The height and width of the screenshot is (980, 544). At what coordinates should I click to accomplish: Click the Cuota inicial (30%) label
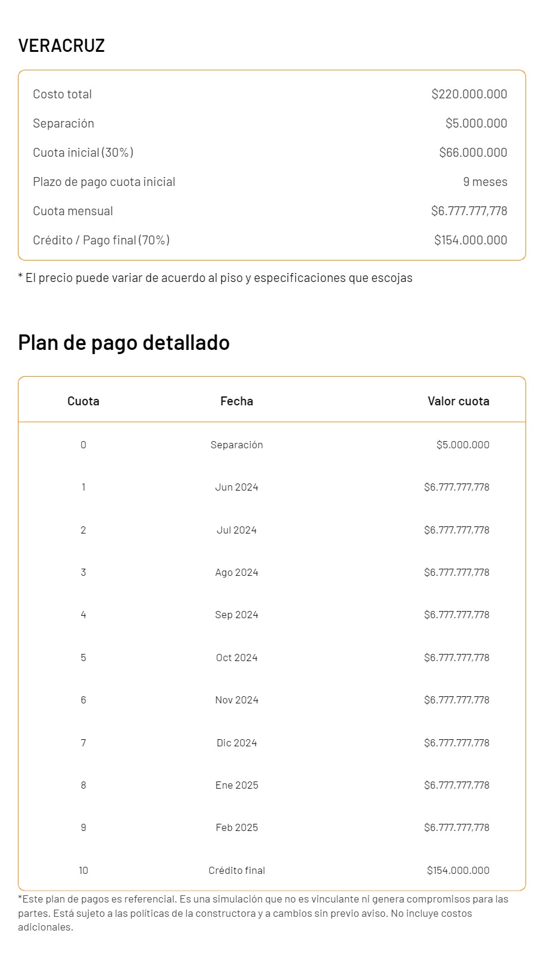(83, 153)
